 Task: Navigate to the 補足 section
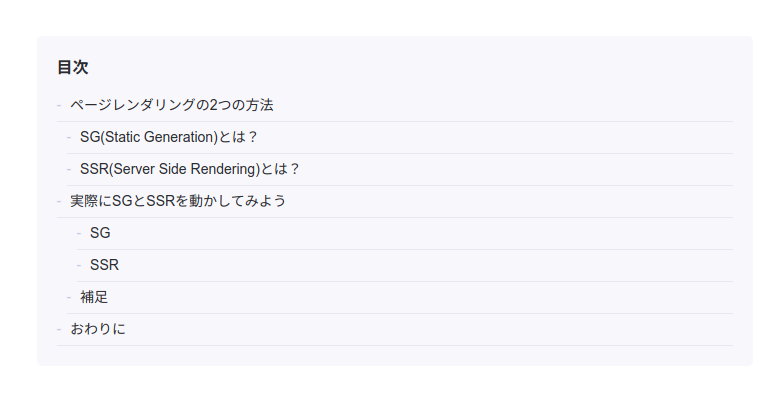click(94, 297)
